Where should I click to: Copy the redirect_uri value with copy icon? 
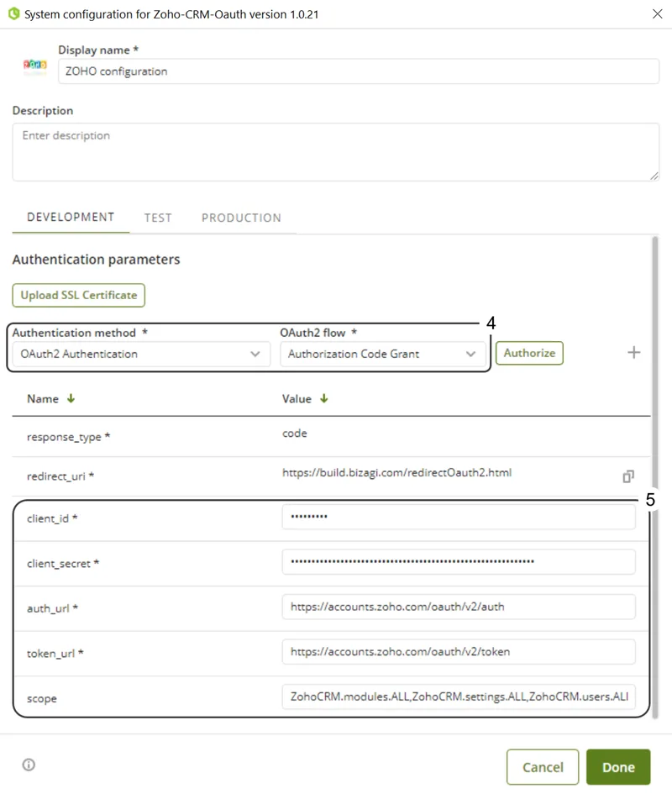[628, 476]
